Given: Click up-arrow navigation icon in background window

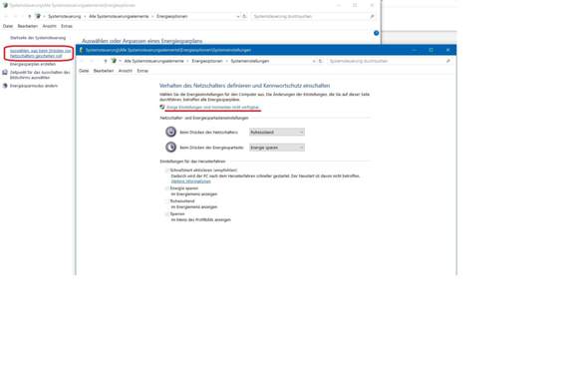Looking at the screenshot, I should [x=30, y=17].
